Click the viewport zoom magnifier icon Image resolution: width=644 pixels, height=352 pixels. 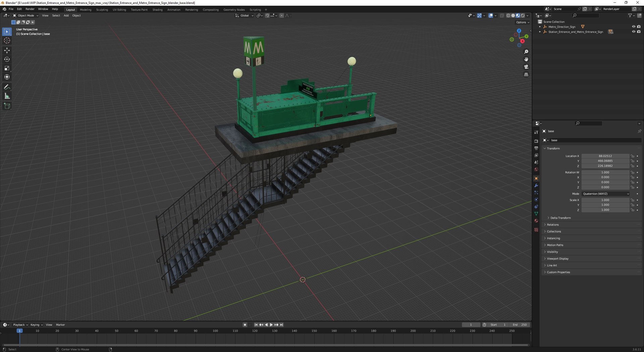(526, 52)
